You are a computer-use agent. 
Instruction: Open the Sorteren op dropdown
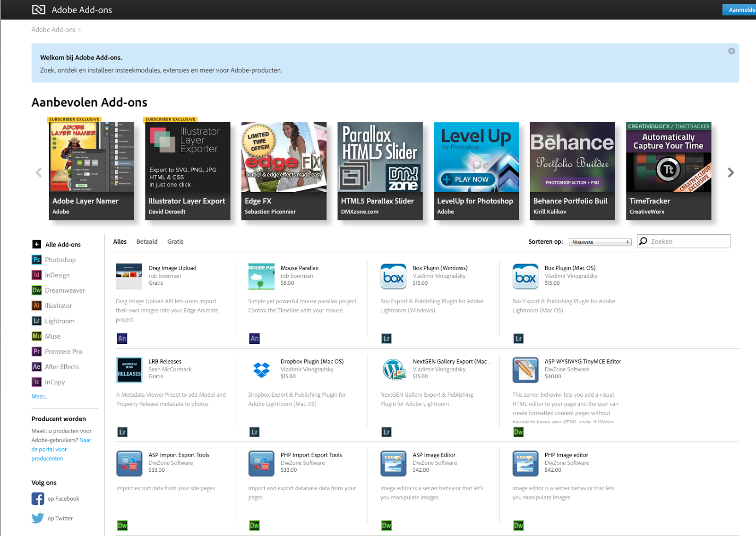point(600,241)
